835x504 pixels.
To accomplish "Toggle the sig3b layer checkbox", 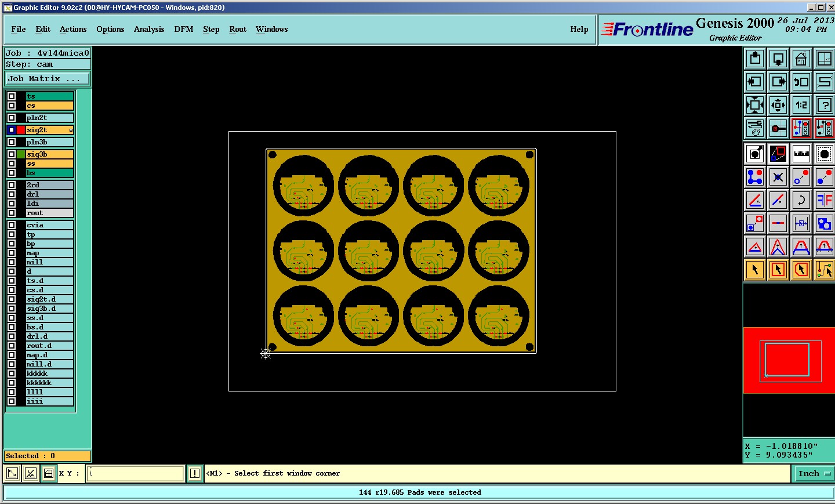I will point(12,154).
